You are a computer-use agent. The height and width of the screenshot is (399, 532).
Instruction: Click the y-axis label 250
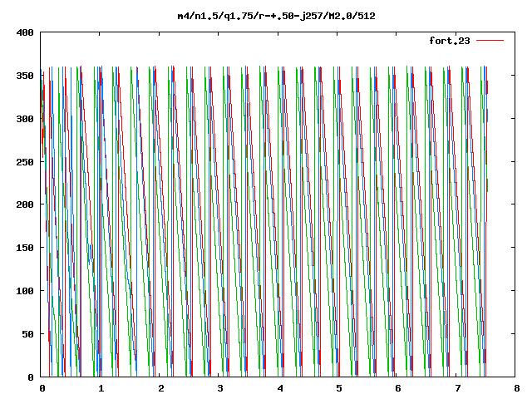coord(25,162)
